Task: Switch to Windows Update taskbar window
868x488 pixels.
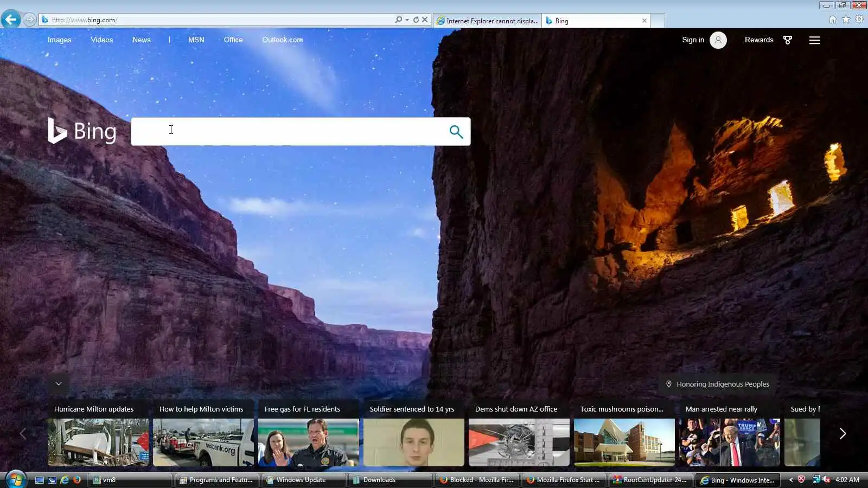Action: coord(303,480)
